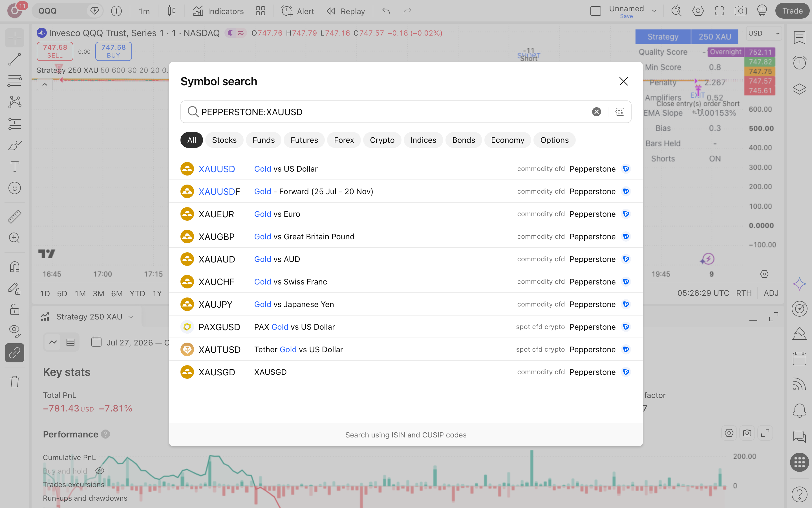Open the Indicators menu

point(219,11)
